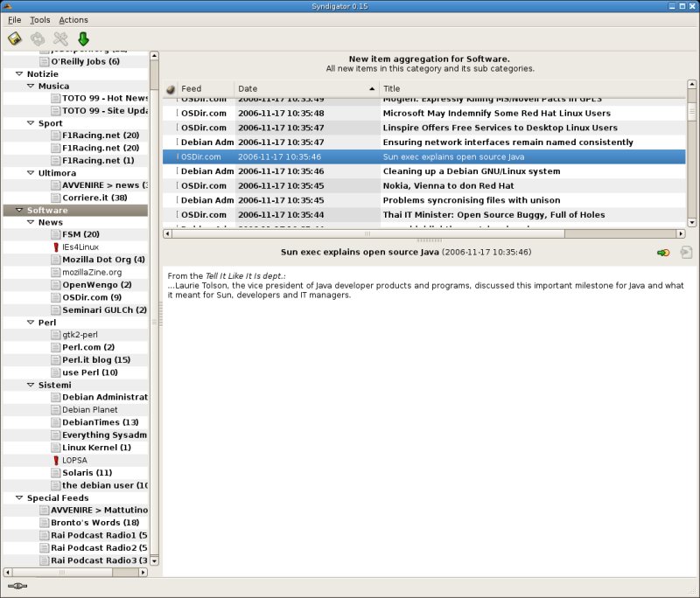Collapse the Sistemi subcategory
The height and width of the screenshot is (598, 700).
point(31,385)
